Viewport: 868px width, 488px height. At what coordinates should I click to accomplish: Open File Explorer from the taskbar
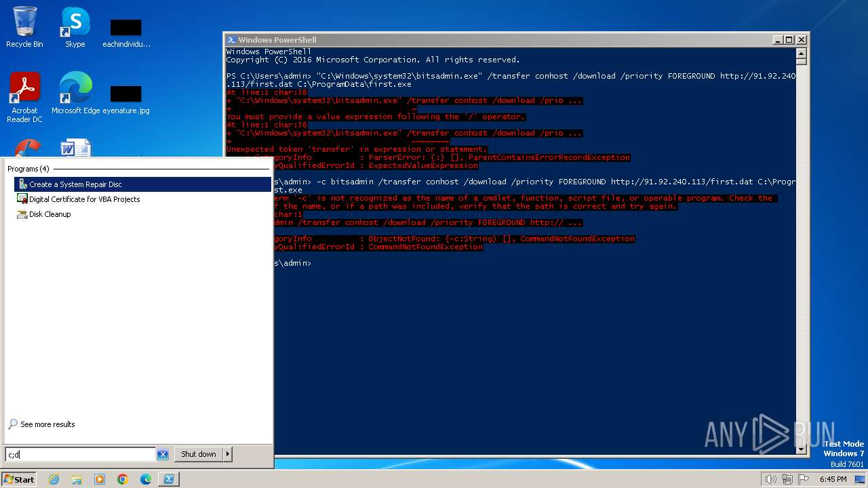point(77,479)
